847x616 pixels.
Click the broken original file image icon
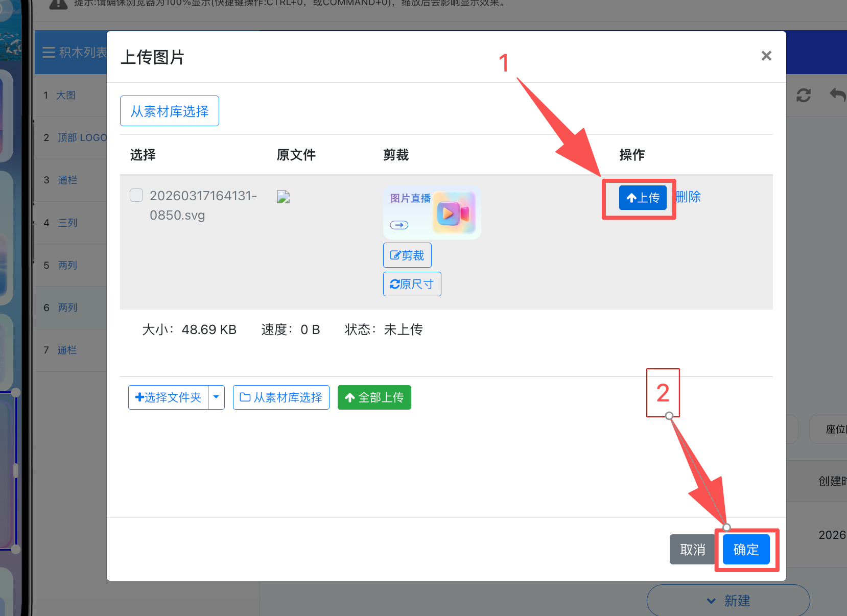pyautogui.click(x=283, y=197)
